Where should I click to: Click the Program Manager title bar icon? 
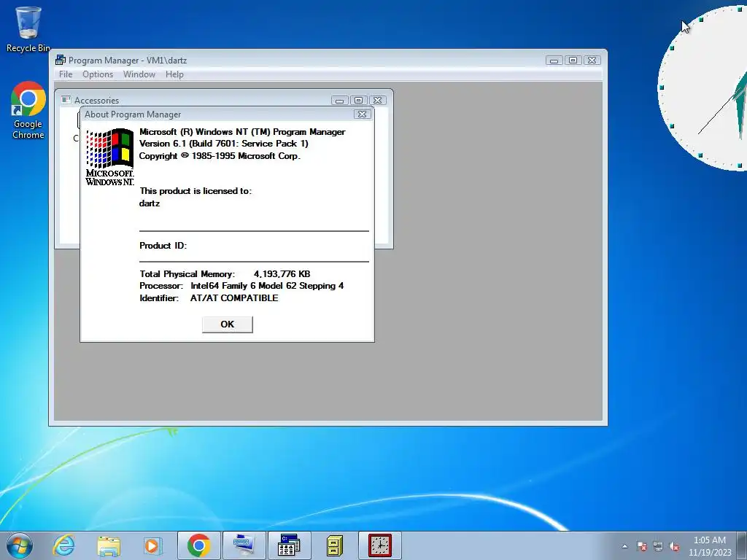[x=61, y=60]
